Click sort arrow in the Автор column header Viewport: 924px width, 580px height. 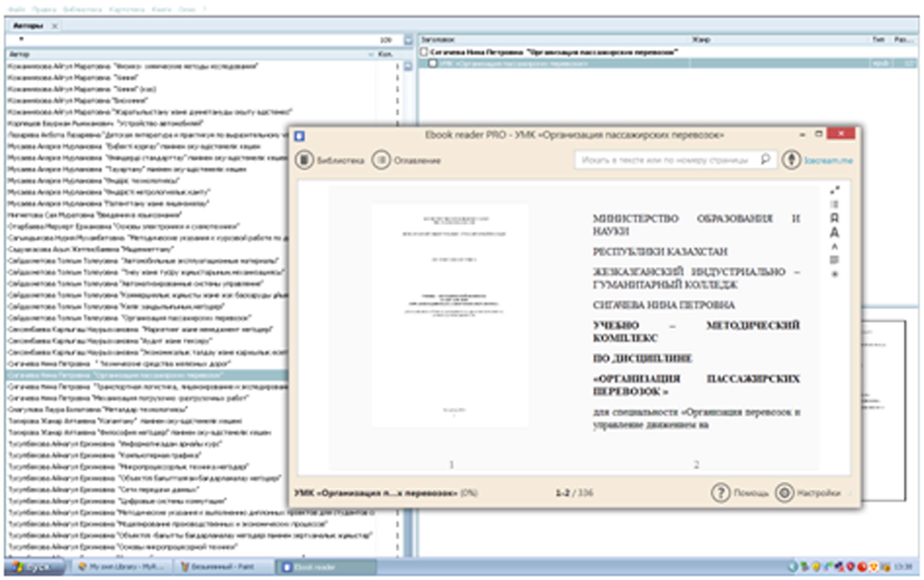point(371,55)
